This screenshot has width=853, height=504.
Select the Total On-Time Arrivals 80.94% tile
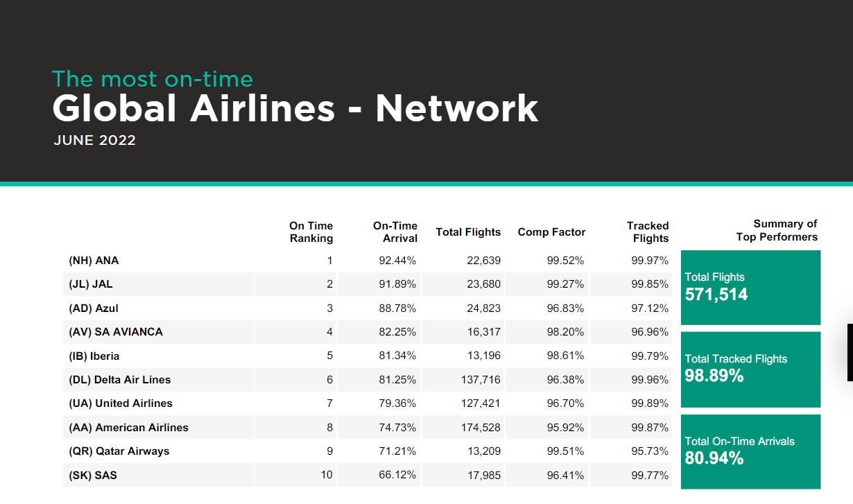click(751, 451)
